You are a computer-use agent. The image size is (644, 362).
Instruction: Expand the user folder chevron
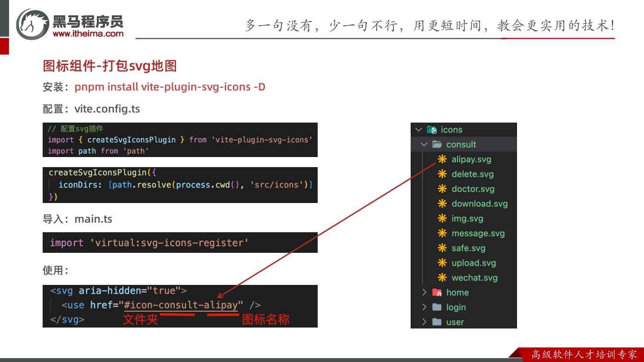(424, 322)
